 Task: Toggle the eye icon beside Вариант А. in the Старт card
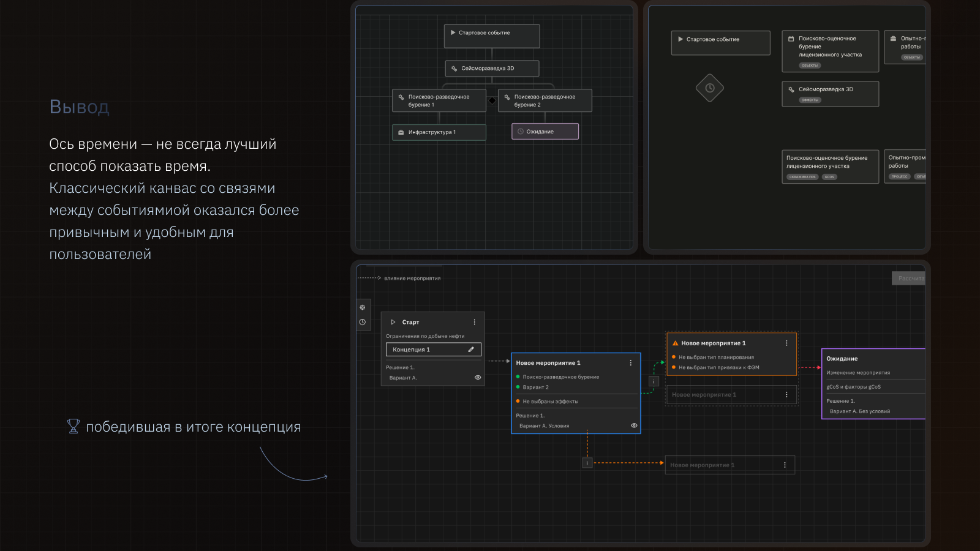click(478, 378)
